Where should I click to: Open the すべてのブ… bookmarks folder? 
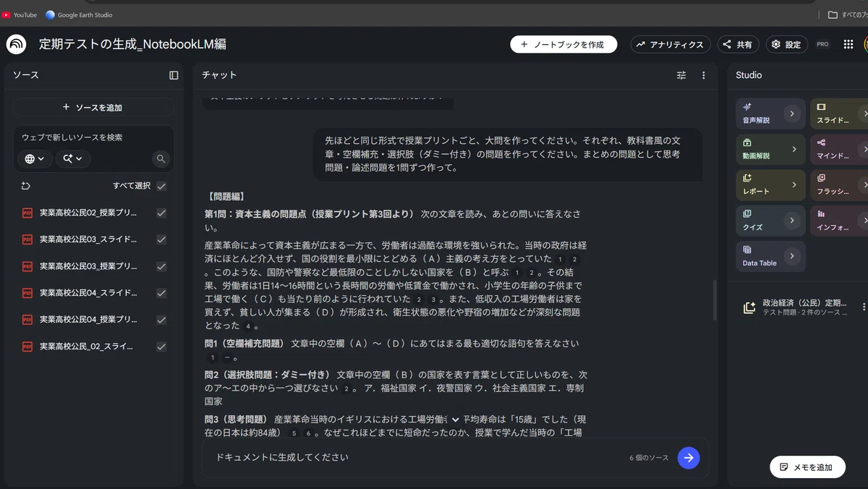846,14
